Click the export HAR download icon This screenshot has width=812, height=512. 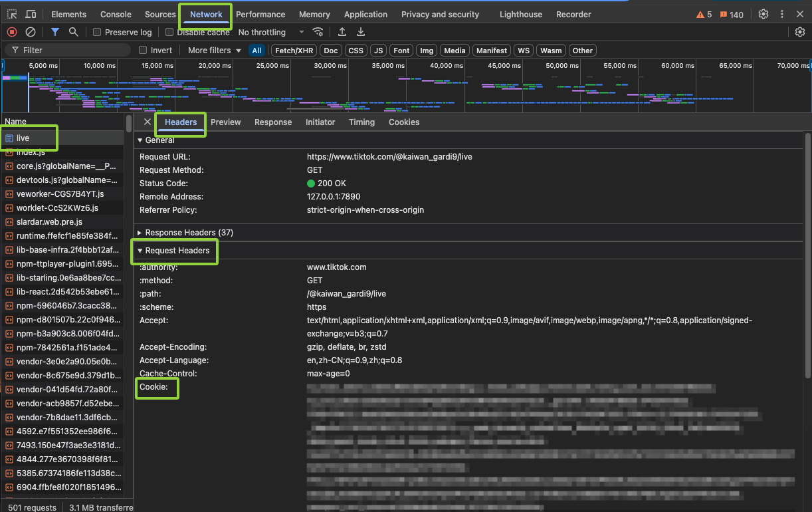pyautogui.click(x=361, y=32)
